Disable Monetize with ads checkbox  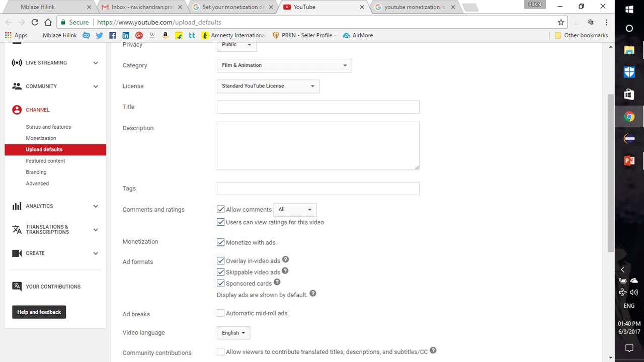[x=220, y=242]
